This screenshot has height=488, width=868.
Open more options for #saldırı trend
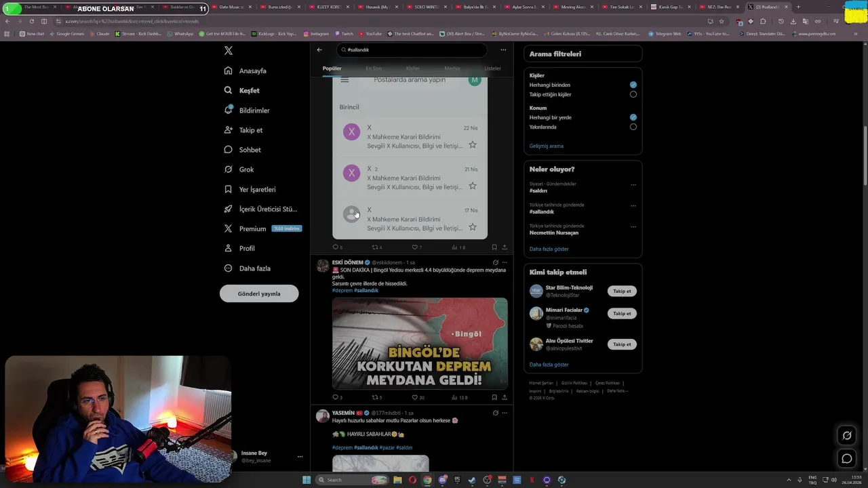(633, 184)
